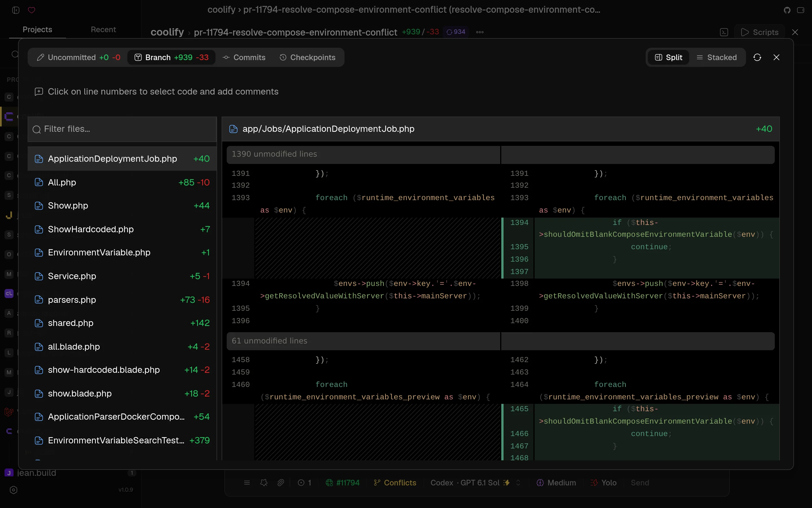Open shared.php diff
Screen dimensions: 812x508
point(122,323)
